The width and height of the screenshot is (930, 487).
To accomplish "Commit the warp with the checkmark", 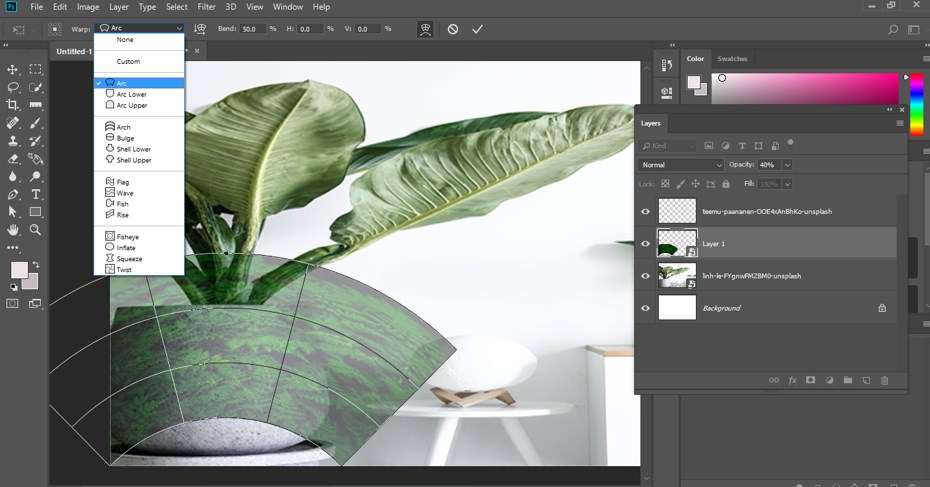I will [x=477, y=29].
